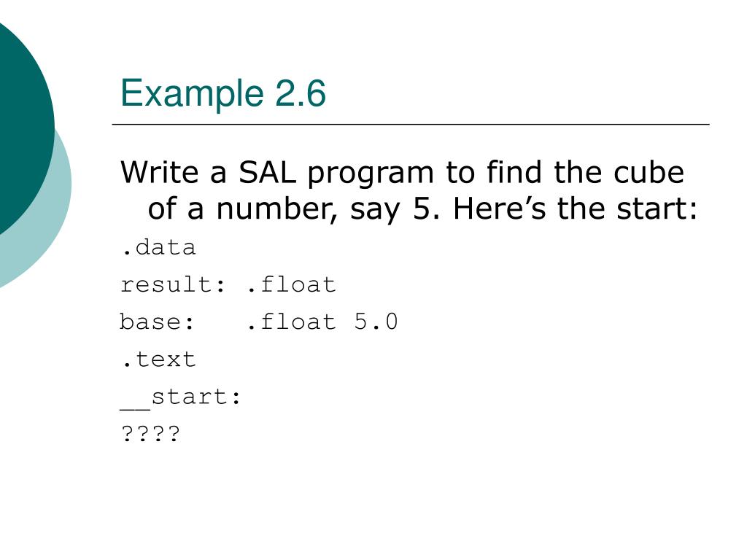Click the ".data" directive line

(158, 248)
